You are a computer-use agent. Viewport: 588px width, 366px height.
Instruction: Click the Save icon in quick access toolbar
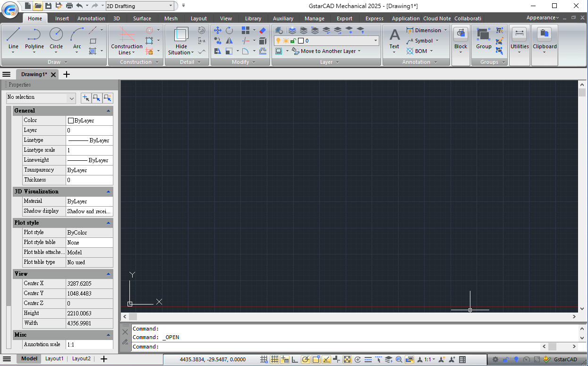click(x=48, y=6)
